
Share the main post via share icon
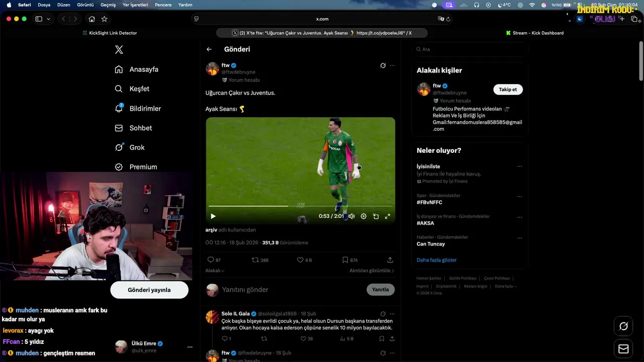390,260
